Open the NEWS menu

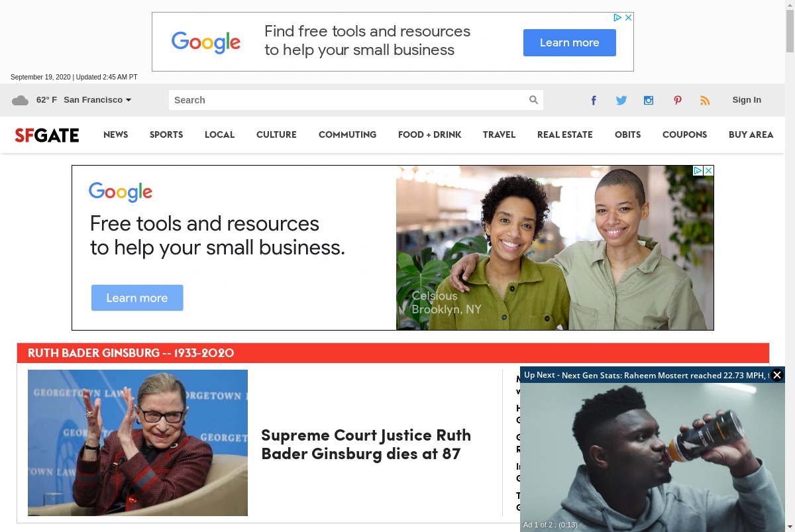pyautogui.click(x=116, y=134)
